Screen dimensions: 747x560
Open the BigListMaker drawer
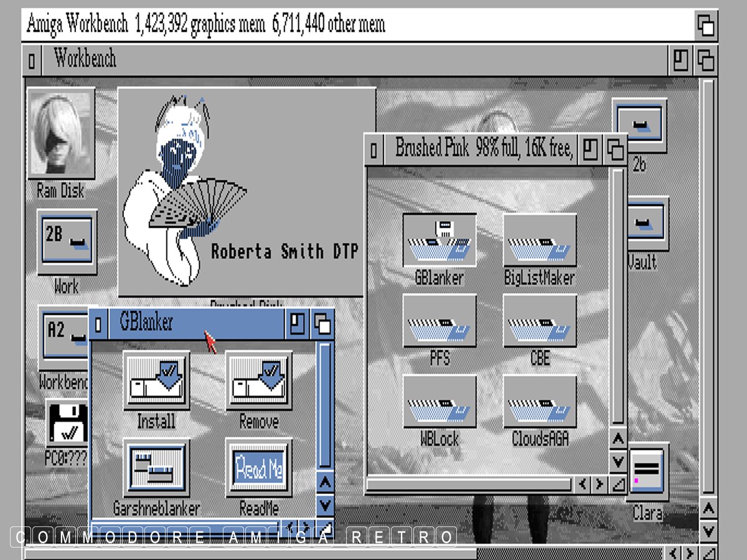point(539,241)
